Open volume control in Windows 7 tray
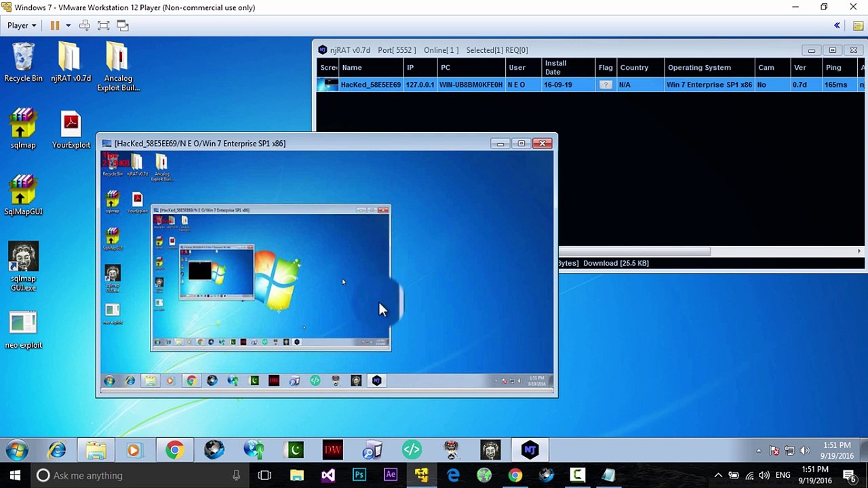Image resolution: width=868 pixels, height=488 pixels. [x=805, y=450]
